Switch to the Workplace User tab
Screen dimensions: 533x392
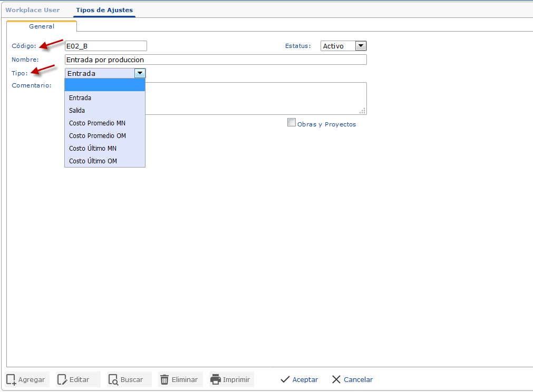[33, 10]
